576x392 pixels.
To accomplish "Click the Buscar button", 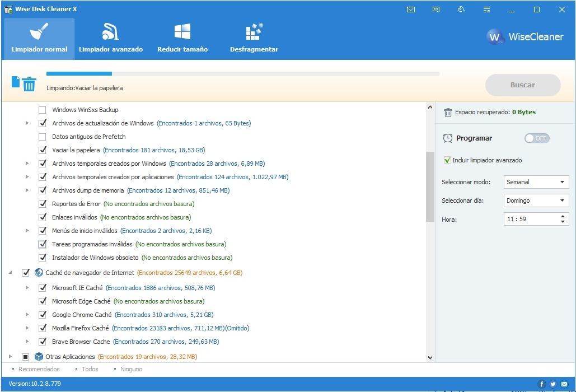I will tap(523, 85).
